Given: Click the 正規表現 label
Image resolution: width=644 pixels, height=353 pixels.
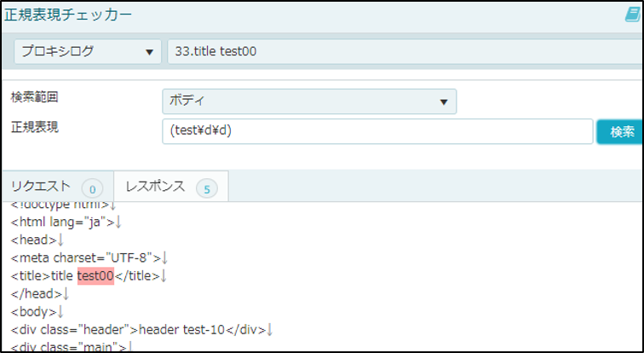Looking at the screenshot, I should click(34, 127).
